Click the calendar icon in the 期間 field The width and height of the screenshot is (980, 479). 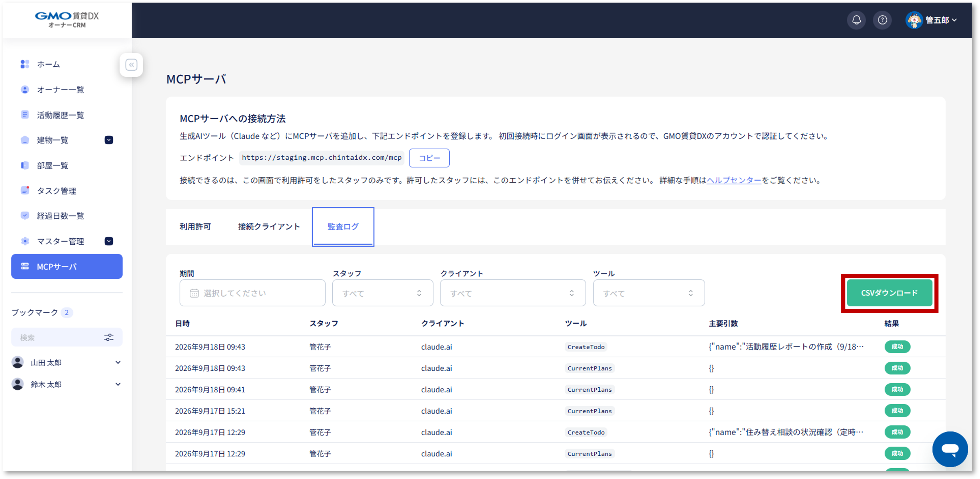(x=194, y=293)
